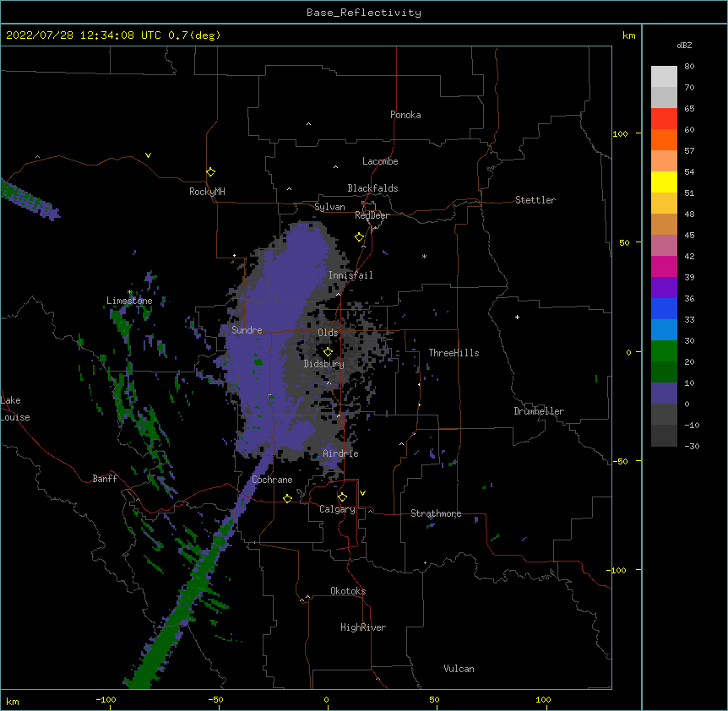728x711 pixels.
Task: Click the Stettler label
Action: coord(535,200)
